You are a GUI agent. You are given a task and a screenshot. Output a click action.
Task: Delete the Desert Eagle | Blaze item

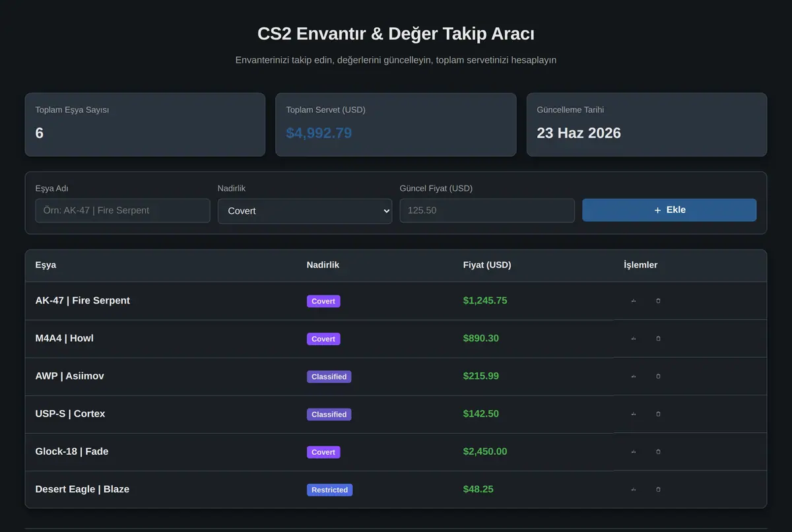658,489
